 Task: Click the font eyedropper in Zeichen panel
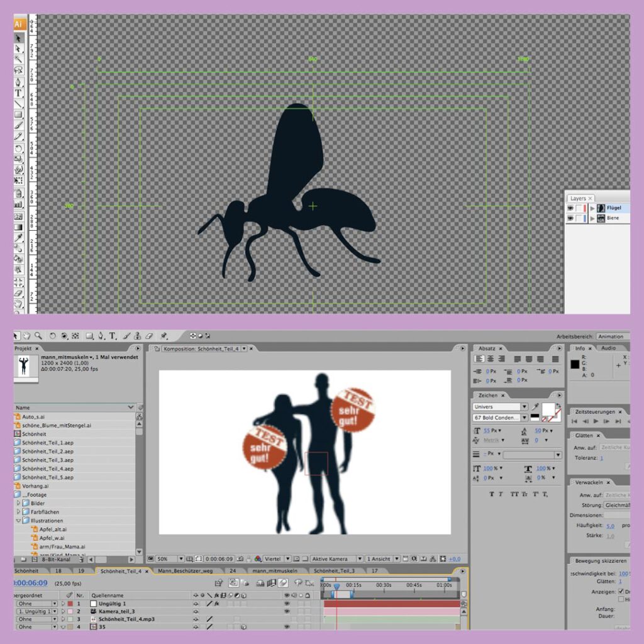pyautogui.click(x=535, y=407)
